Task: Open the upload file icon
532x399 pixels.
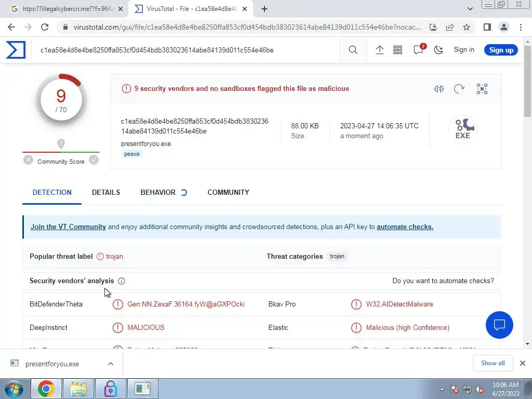Action: click(x=380, y=50)
